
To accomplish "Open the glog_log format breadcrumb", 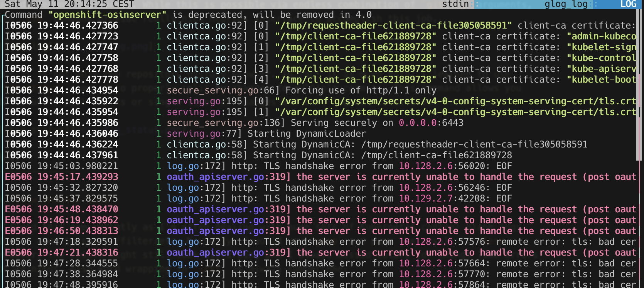I will point(566,4).
